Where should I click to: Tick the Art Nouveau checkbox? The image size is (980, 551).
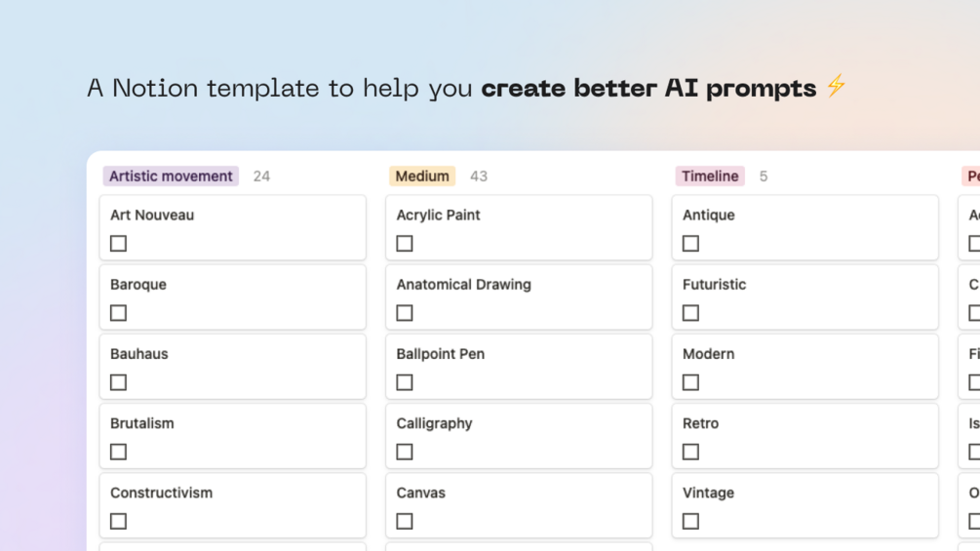tap(119, 244)
